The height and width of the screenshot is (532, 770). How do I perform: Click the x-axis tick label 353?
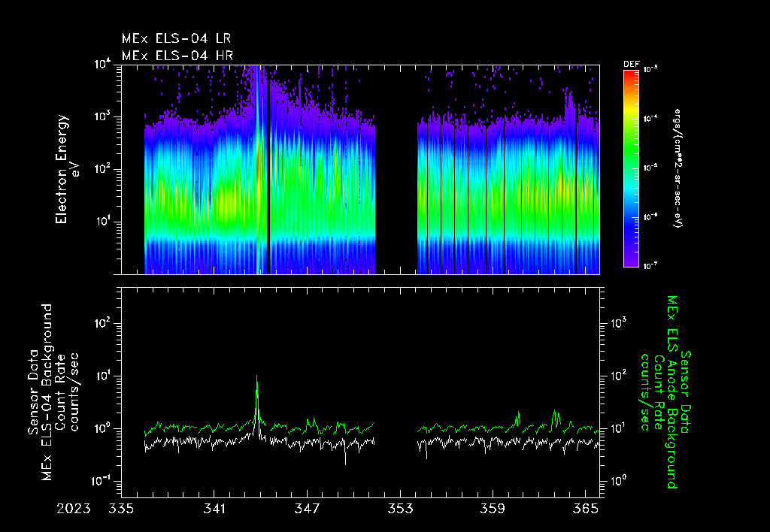pos(400,509)
